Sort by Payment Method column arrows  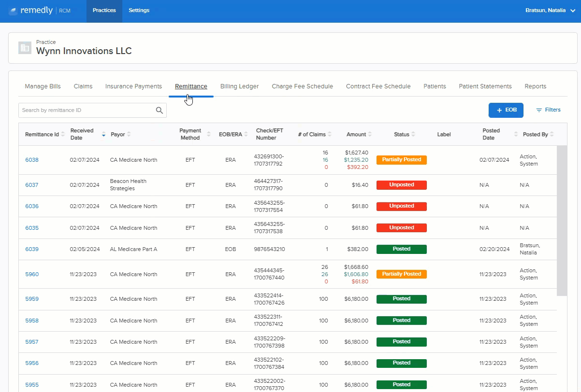pyautogui.click(x=209, y=135)
